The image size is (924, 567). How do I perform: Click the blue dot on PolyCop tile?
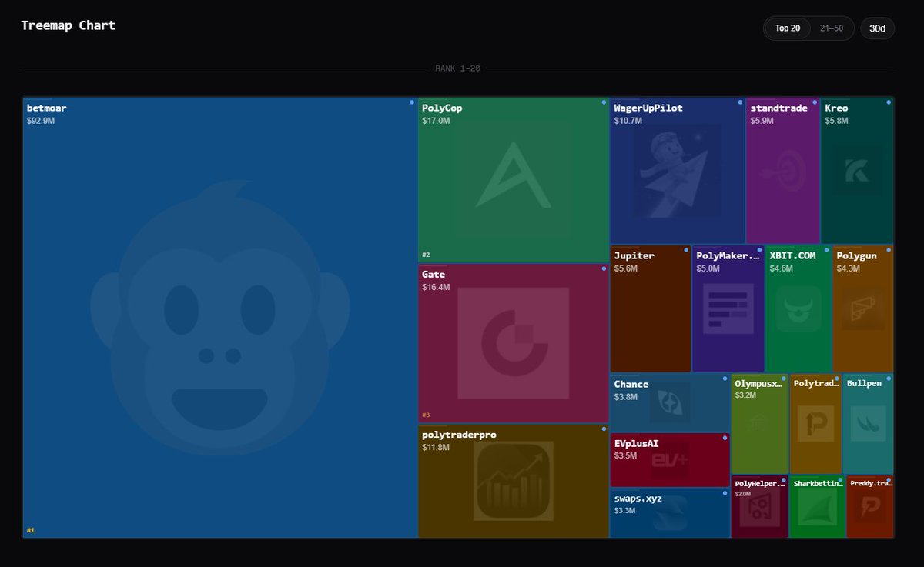(604, 102)
